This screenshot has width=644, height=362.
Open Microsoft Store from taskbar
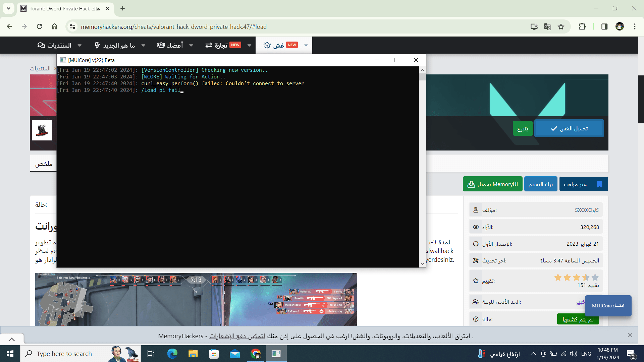point(214,354)
